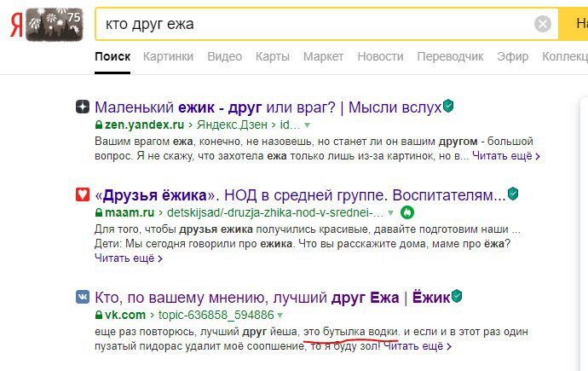The image size is (588, 371).
Task: Open 'Маленький ежик - друг или враг?' result
Action: (x=268, y=107)
